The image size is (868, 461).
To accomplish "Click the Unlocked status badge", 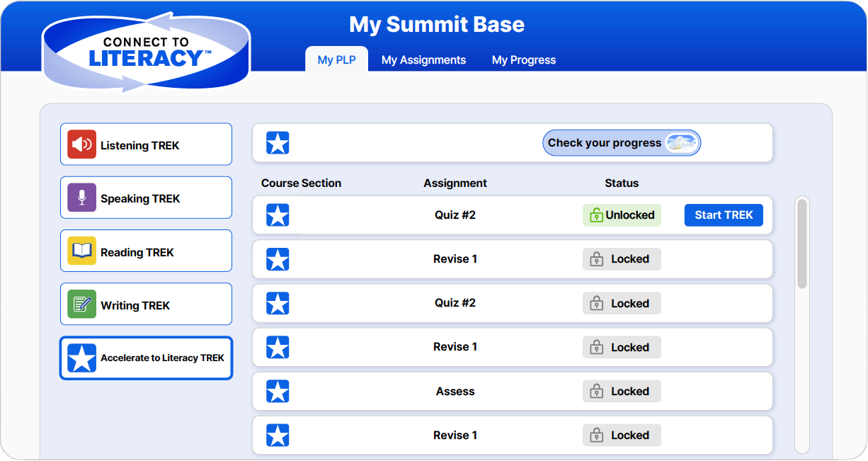I will pos(622,215).
